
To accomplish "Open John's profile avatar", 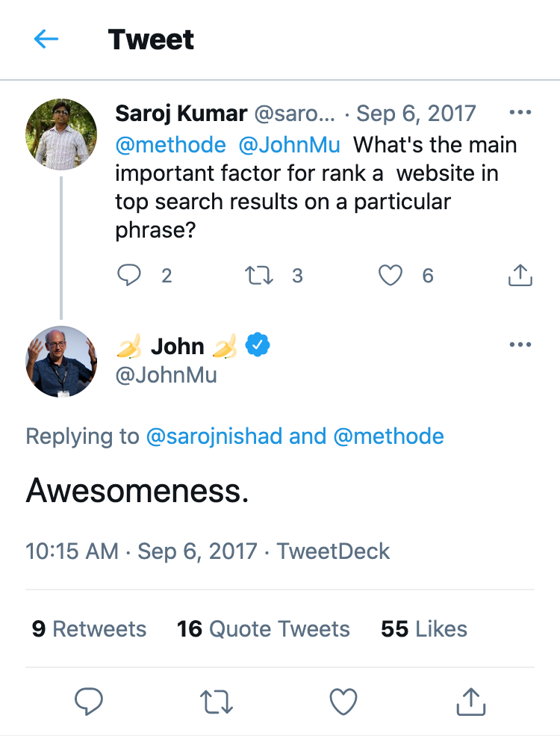I will [61, 362].
